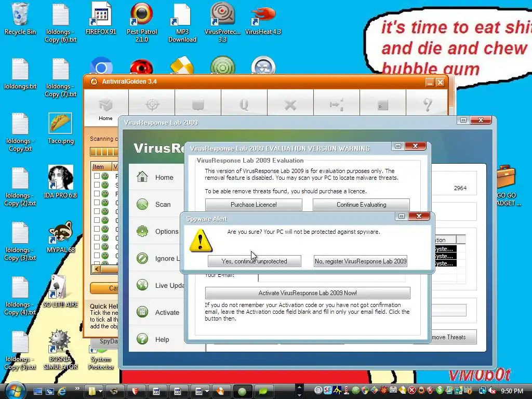Open the folder taskbar button dropdown arrow

100,391
